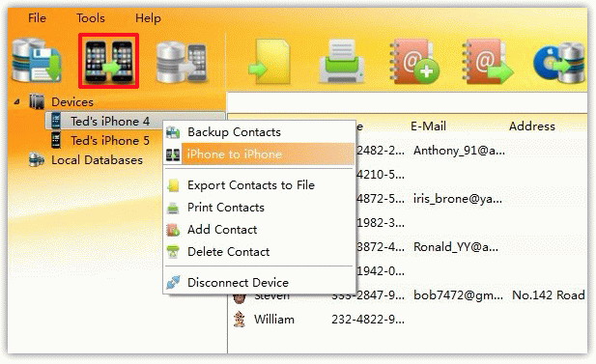The width and height of the screenshot is (596, 364).
Task: Choose Print Contacts from the context menu
Action: (259, 208)
